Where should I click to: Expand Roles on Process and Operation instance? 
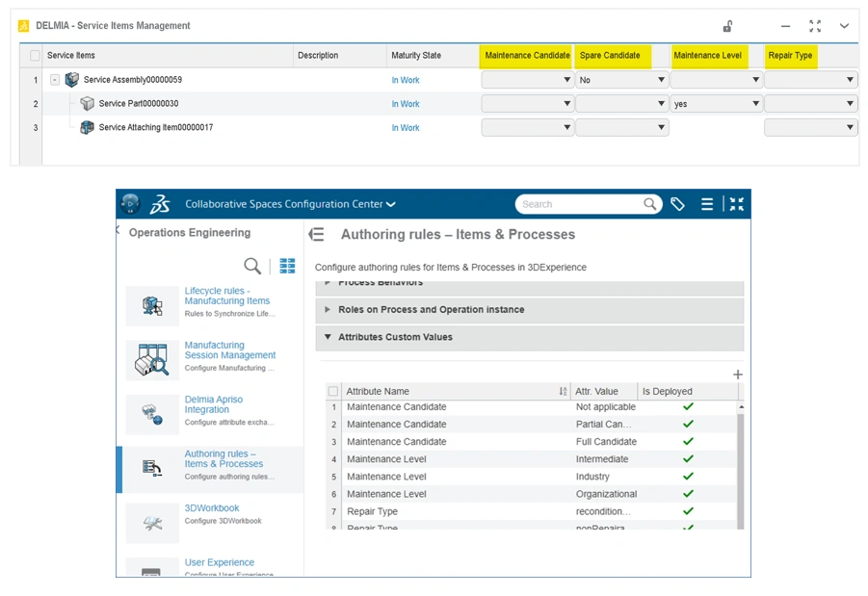[x=530, y=309]
